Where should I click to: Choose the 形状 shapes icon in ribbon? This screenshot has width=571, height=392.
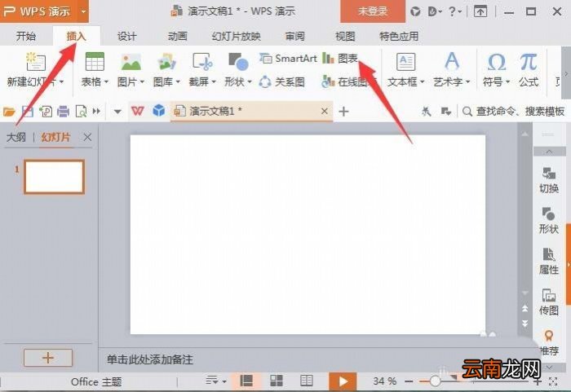(x=238, y=62)
